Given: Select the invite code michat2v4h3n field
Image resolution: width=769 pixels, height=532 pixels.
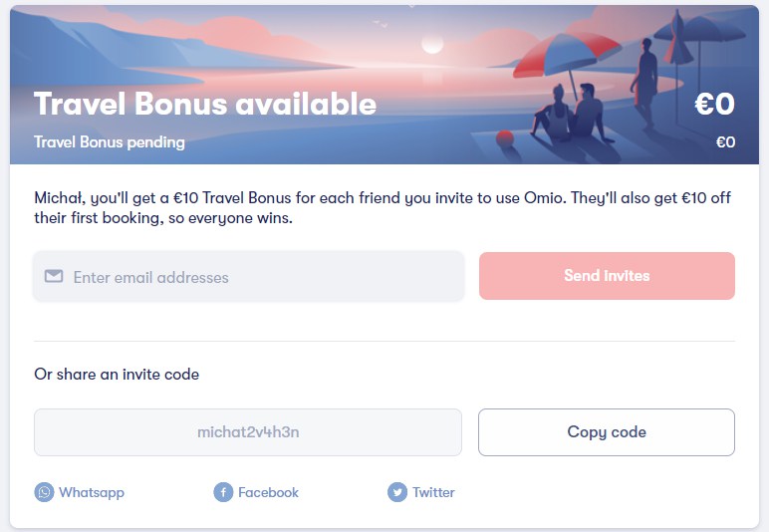Looking at the screenshot, I should (248, 432).
